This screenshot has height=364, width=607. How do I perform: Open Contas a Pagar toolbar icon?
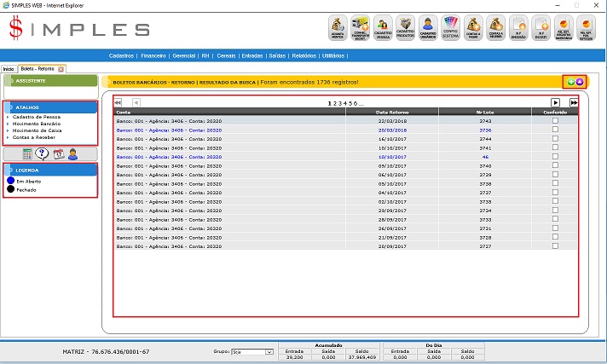click(x=474, y=27)
